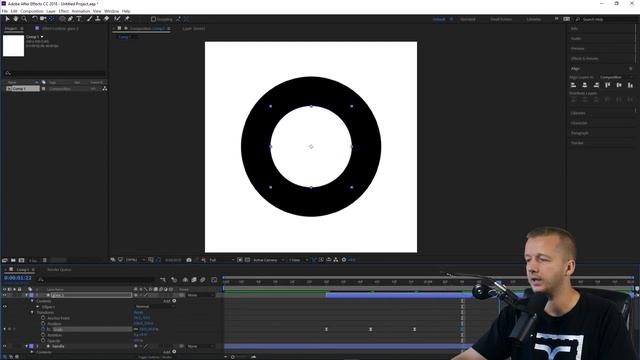Image resolution: width=640 pixels, height=360 pixels.
Task: Switch to the Render Queue tab
Action: [59, 269]
